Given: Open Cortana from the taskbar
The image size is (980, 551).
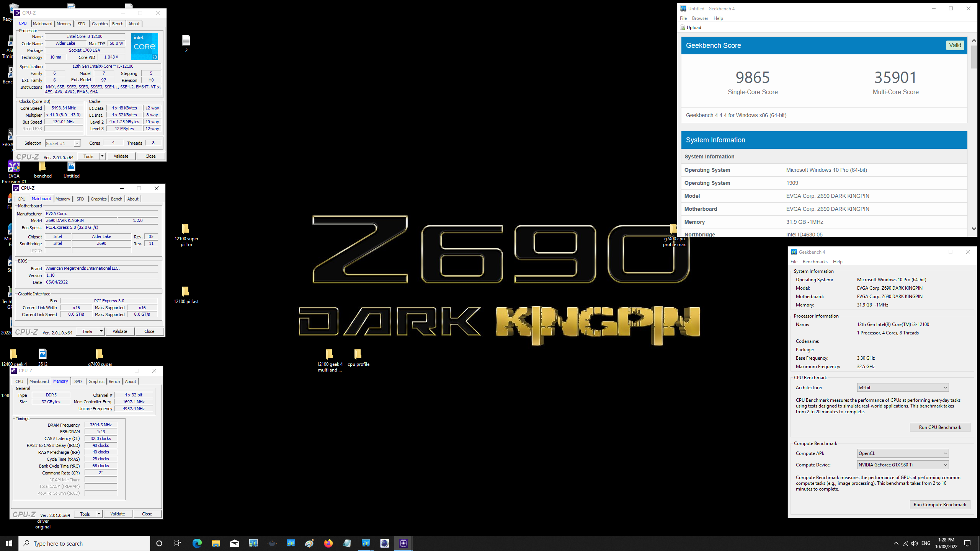Looking at the screenshot, I should pos(159,543).
